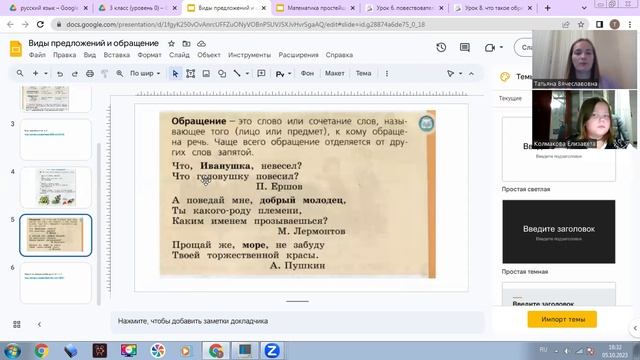Select the line tool

[x=237, y=73]
